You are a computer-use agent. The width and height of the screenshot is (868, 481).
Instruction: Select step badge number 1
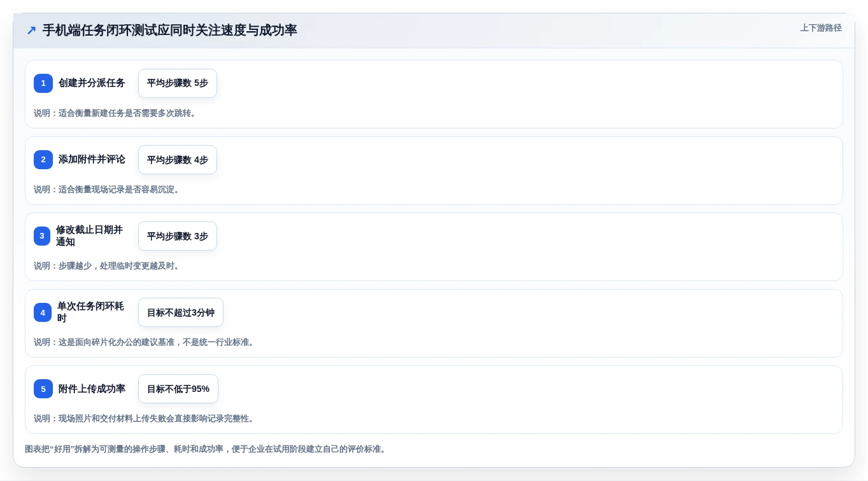(x=43, y=83)
